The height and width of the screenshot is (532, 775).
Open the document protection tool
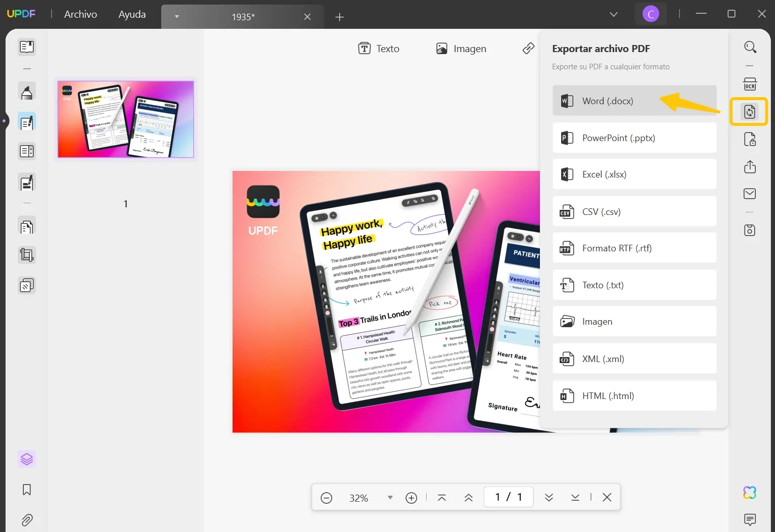point(750,140)
